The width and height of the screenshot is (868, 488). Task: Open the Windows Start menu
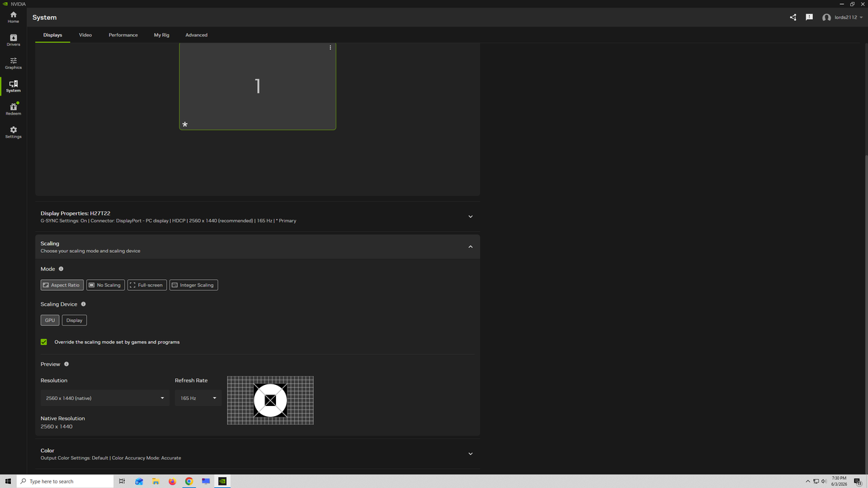tap(7, 481)
